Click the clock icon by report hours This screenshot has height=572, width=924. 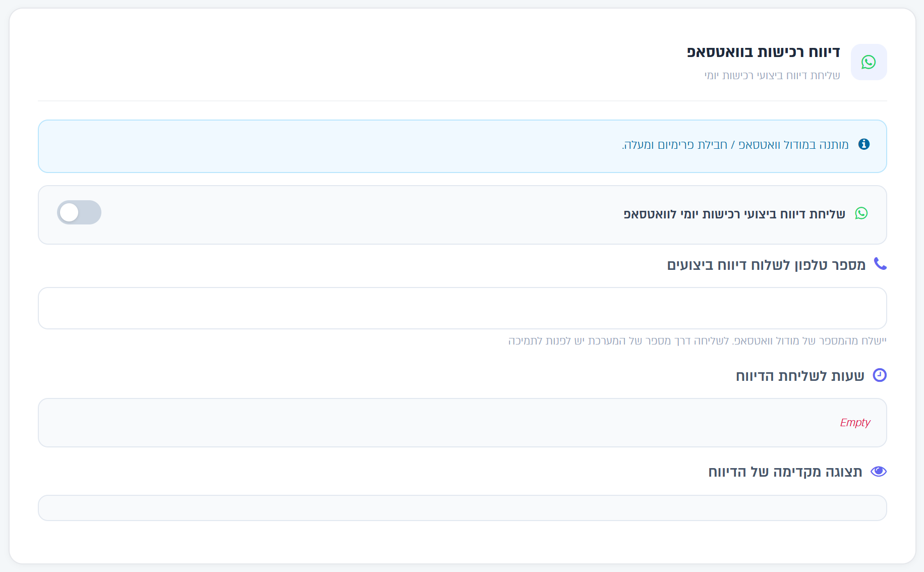(880, 375)
